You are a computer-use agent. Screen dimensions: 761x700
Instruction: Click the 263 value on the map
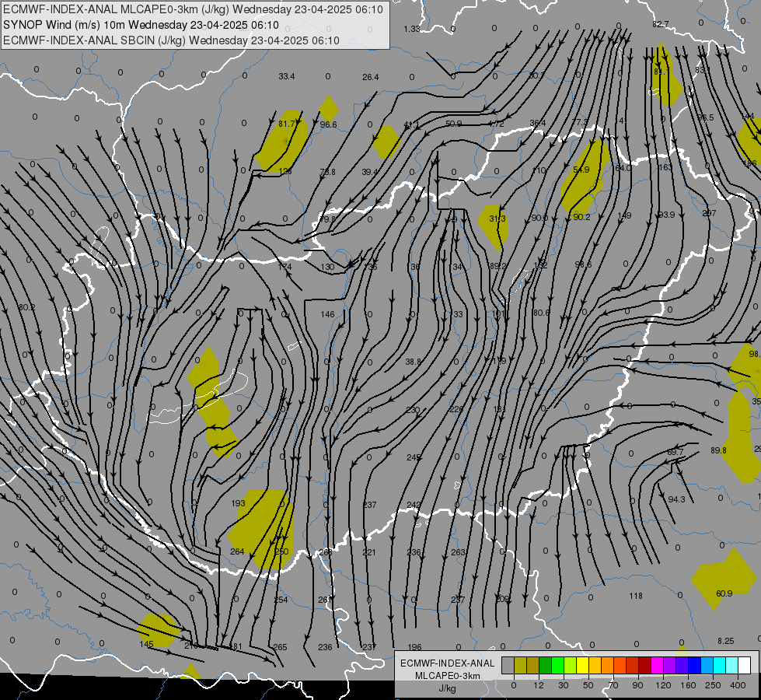[458, 552]
